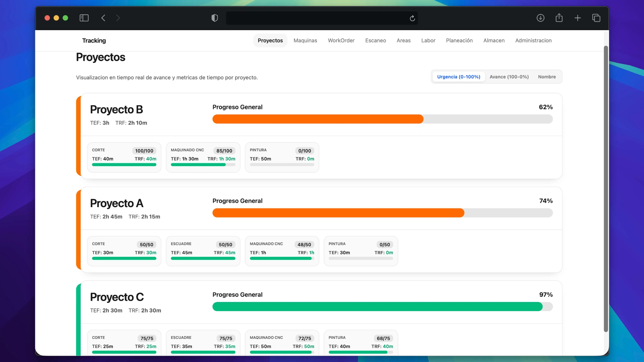This screenshot has height=362, width=644.
Task: Open the Planeación section
Action: tap(459, 40)
